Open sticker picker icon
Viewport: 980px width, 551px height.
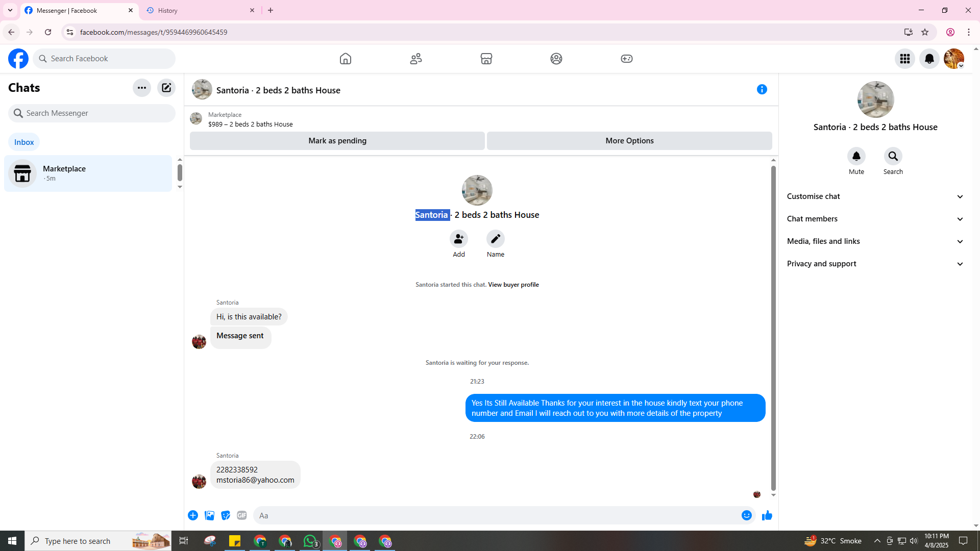tap(226, 516)
